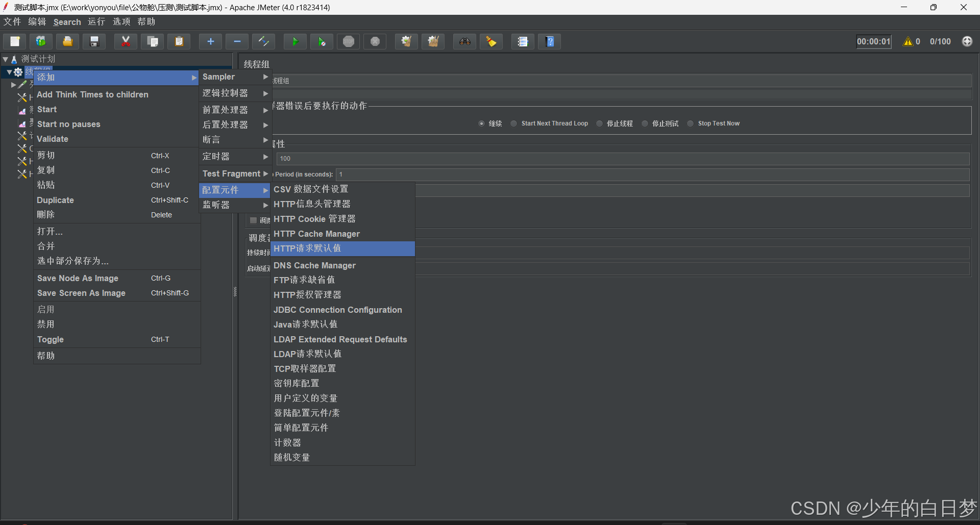Open the 编辑 menu
Image resolution: width=980 pixels, height=525 pixels.
coord(37,21)
